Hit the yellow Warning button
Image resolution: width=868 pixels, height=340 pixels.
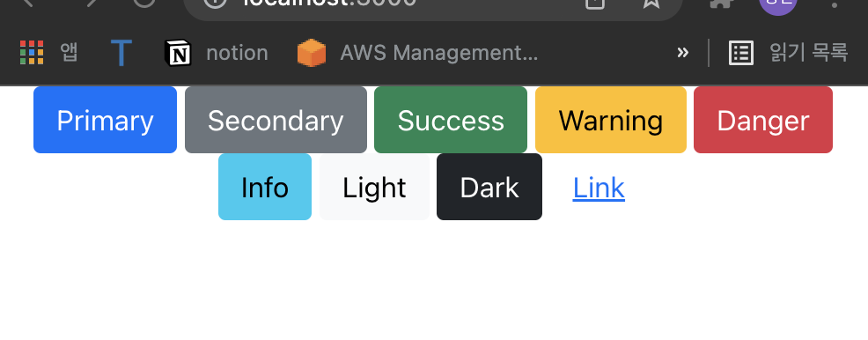[611, 120]
